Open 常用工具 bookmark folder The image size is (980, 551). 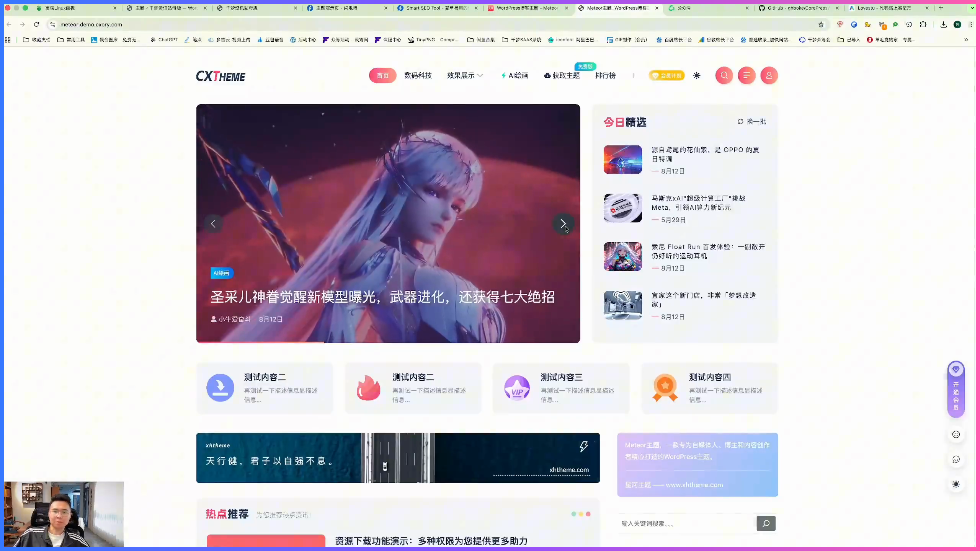(71, 40)
